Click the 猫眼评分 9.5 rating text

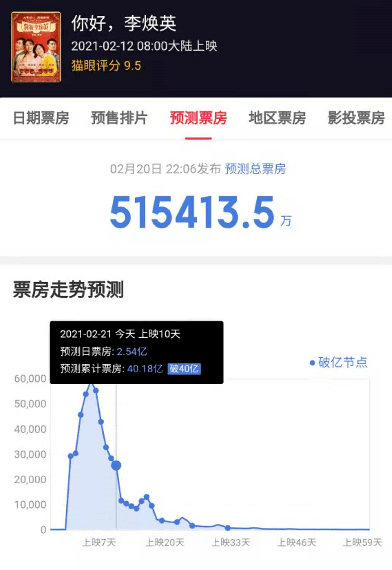(106, 66)
